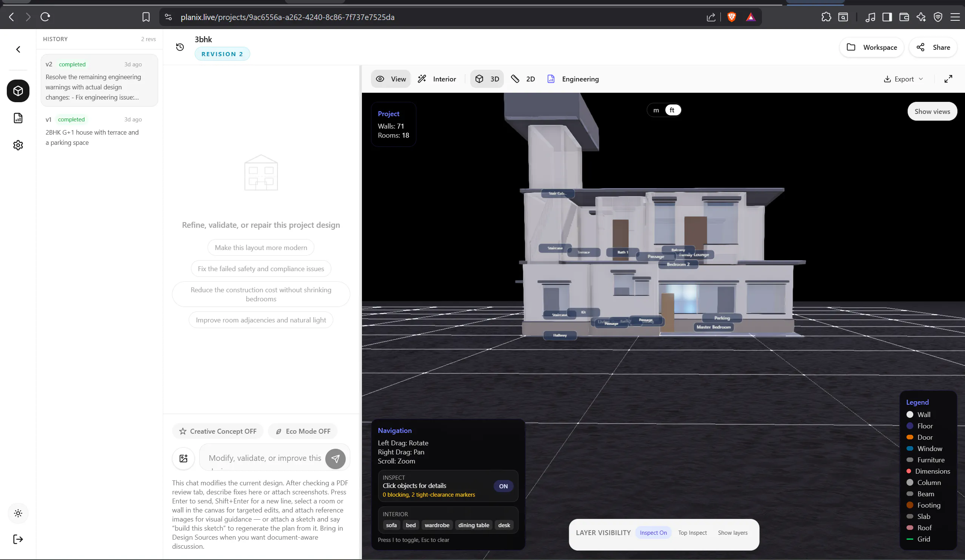Open the 3D projects cube icon in sidebar
Viewport: 965px width, 560px height.
coord(18,91)
